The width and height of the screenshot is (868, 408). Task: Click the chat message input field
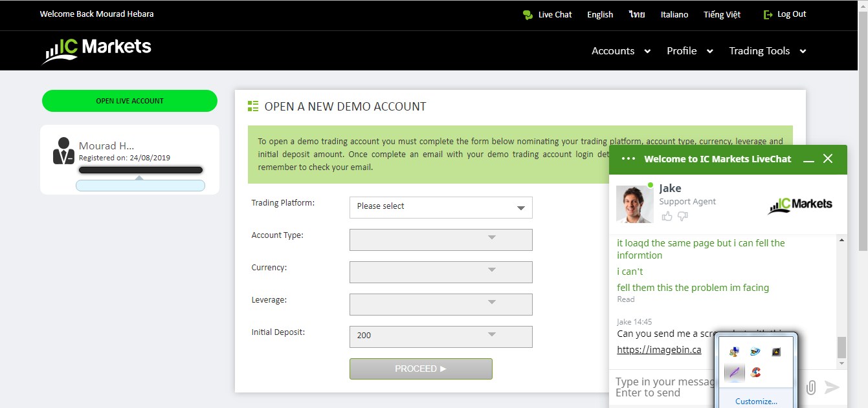pos(663,387)
